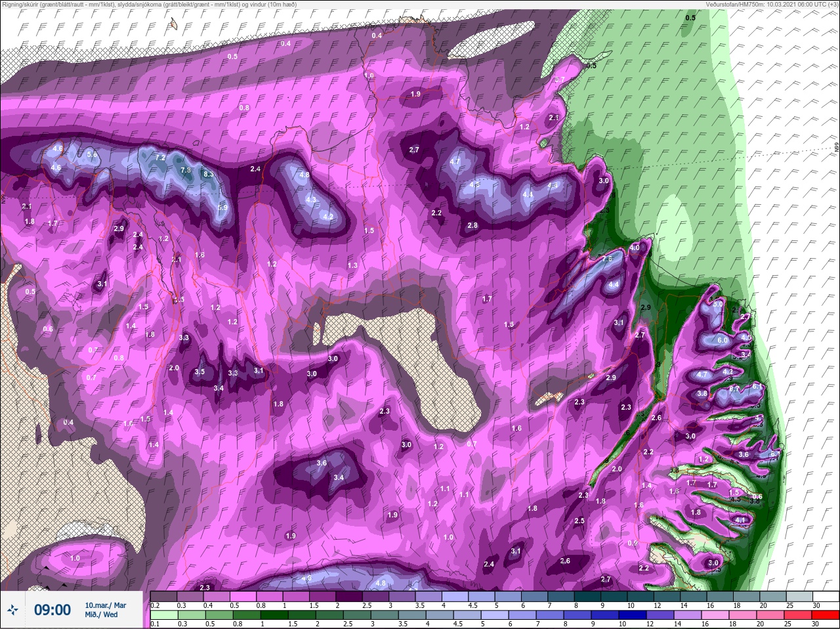This screenshot has height=629, width=840.
Task: Select the snow legend swatch between 0.5 and 0.8
Action: (244, 596)
